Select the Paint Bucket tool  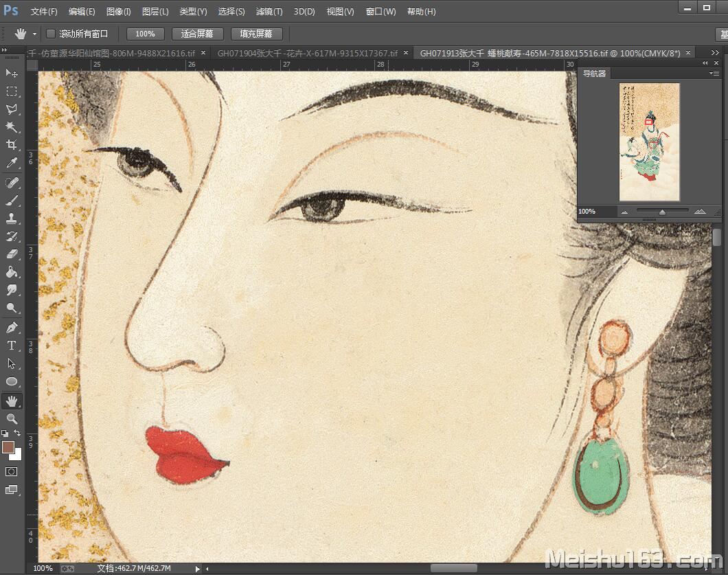coord(12,272)
